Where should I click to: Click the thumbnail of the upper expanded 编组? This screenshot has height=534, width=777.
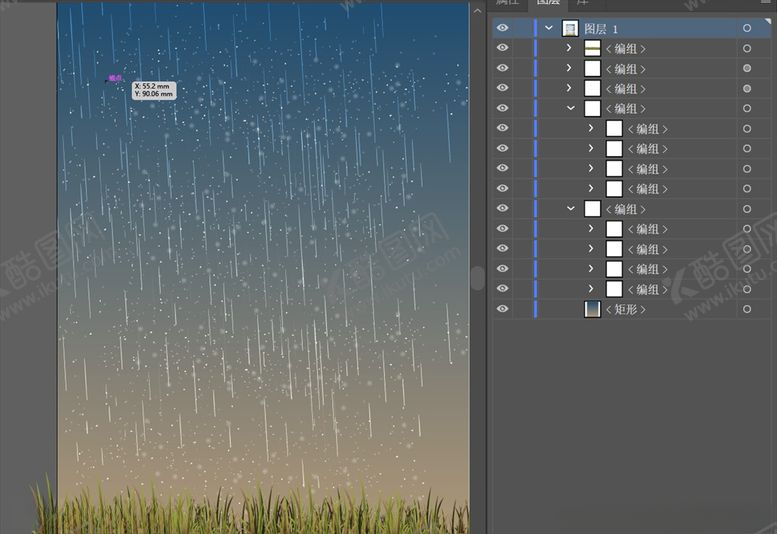pos(592,109)
